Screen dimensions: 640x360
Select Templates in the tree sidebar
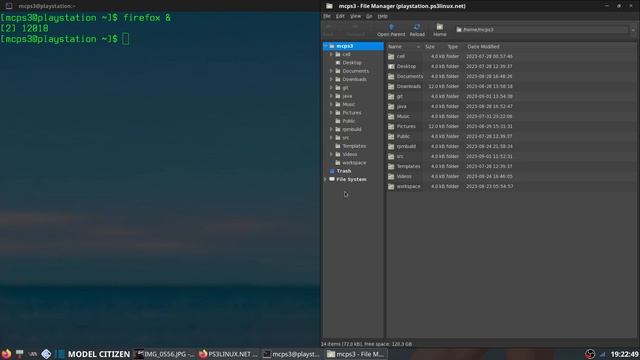[353, 146]
